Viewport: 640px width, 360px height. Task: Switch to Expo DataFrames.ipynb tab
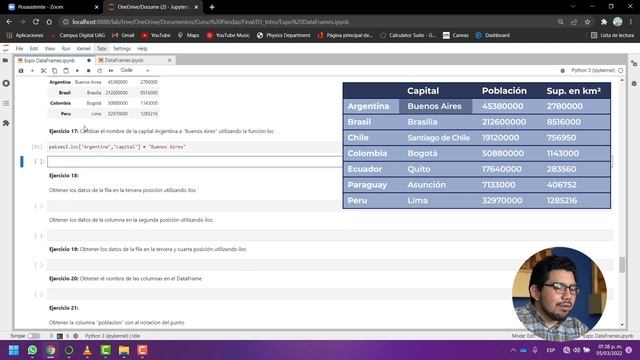(x=49, y=60)
